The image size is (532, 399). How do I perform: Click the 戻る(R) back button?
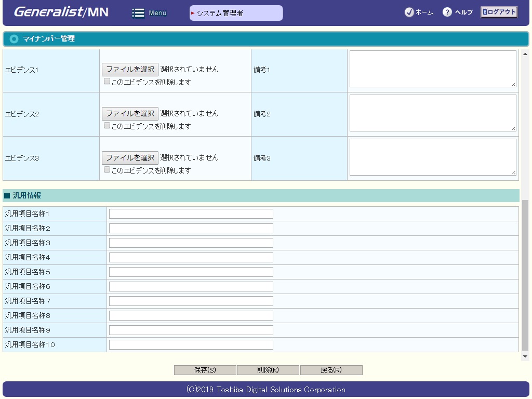[x=331, y=370]
